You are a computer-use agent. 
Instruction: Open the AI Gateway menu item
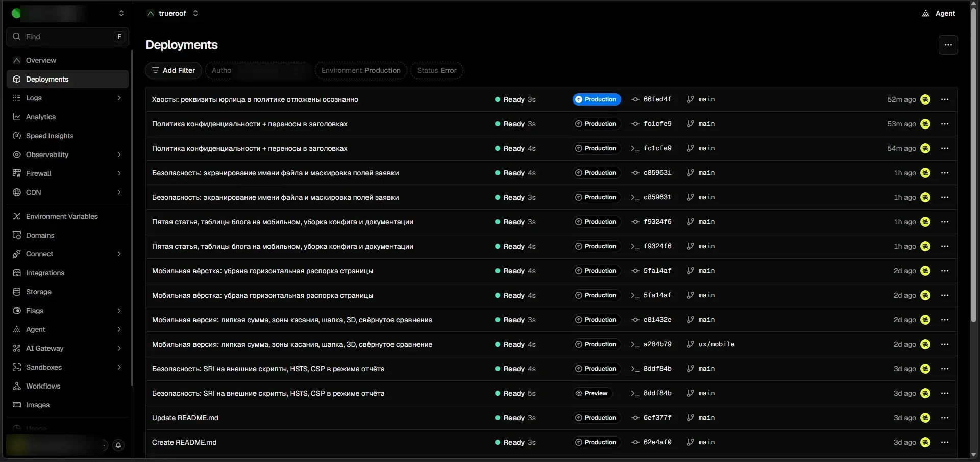tap(67, 348)
